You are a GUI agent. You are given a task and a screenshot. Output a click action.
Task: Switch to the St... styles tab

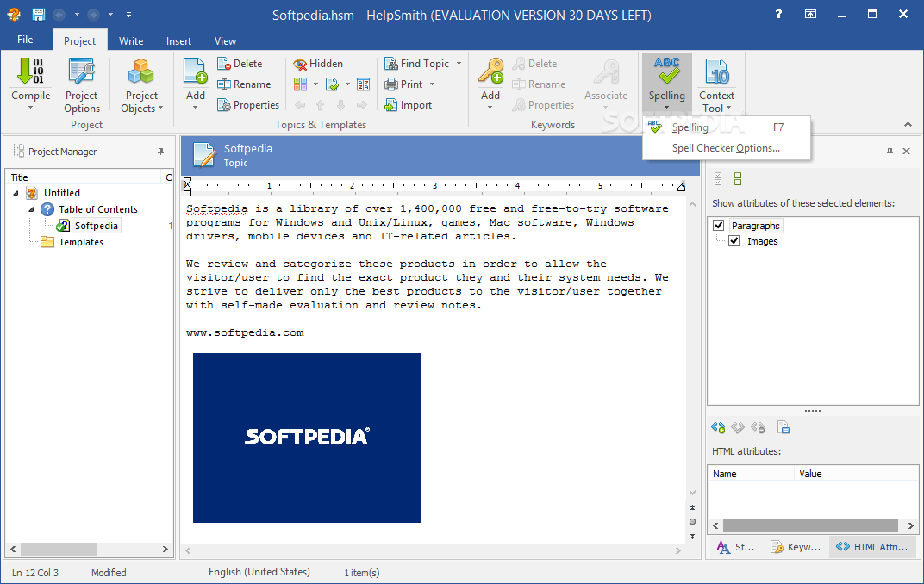tap(735, 547)
